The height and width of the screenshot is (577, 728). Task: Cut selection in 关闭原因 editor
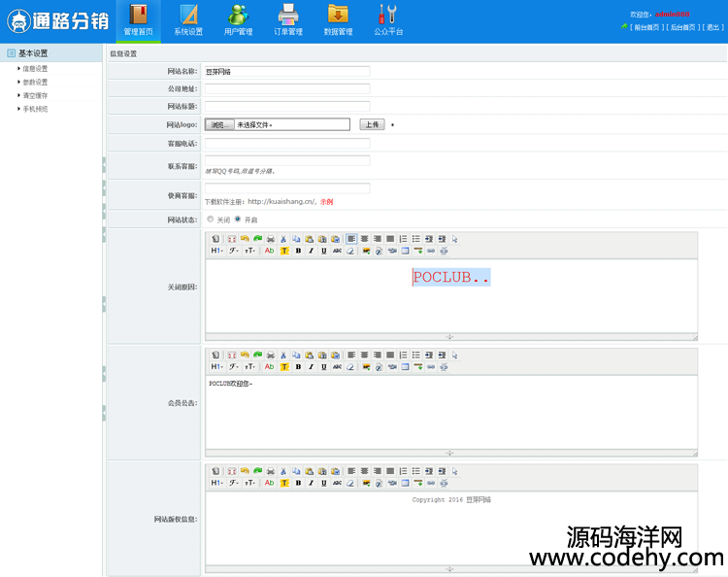pos(283,239)
